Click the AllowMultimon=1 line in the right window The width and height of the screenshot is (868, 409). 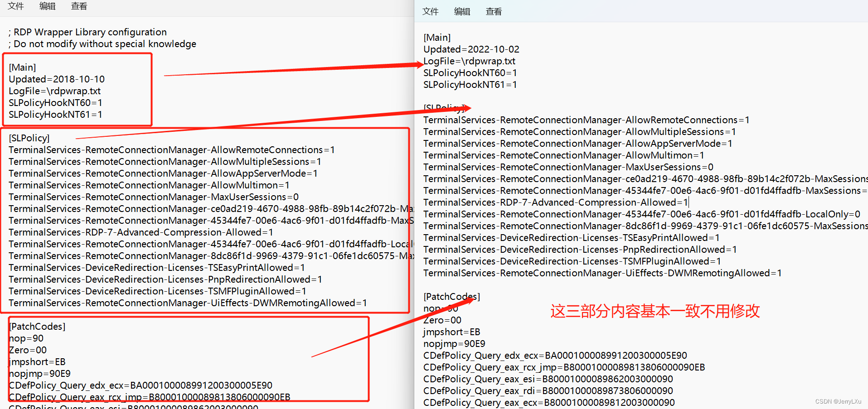click(x=564, y=155)
